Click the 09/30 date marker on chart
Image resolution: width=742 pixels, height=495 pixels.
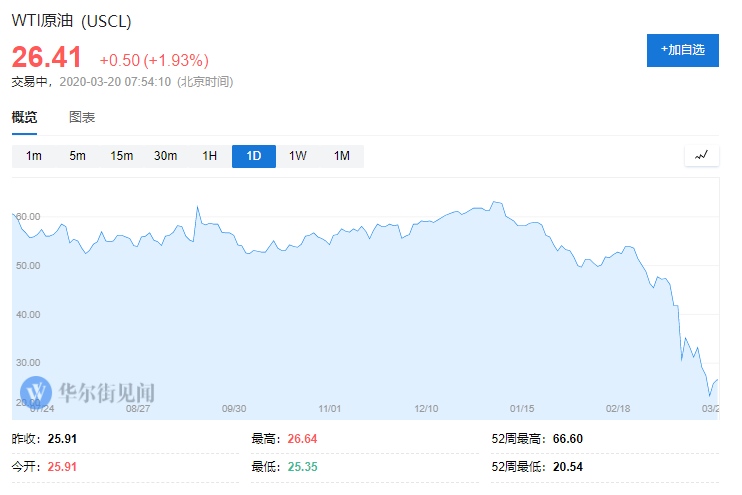click(234, 408)
